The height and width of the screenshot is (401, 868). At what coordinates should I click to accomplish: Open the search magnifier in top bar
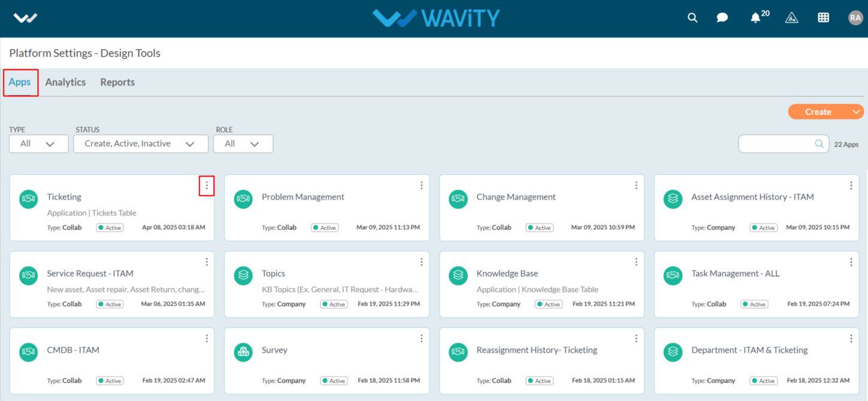click(692, 18)
